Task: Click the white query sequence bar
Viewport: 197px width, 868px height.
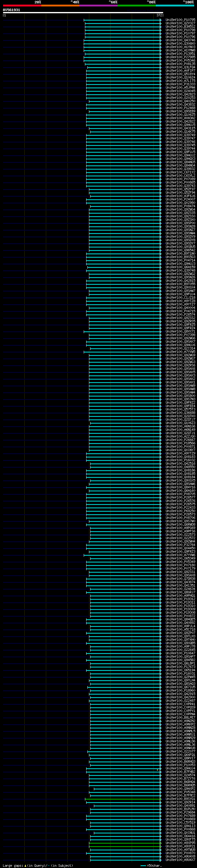Action: tap(83, 12)
